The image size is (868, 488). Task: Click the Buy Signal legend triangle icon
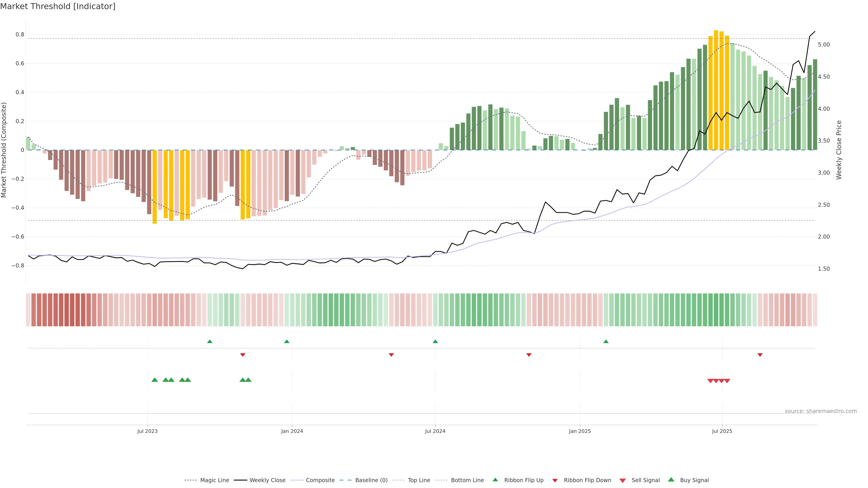pos(671,480)
